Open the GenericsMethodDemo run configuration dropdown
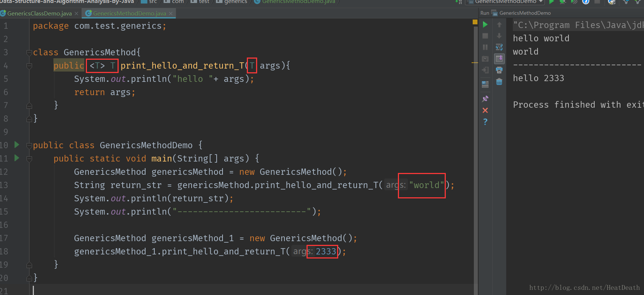 tap(505, 2)
